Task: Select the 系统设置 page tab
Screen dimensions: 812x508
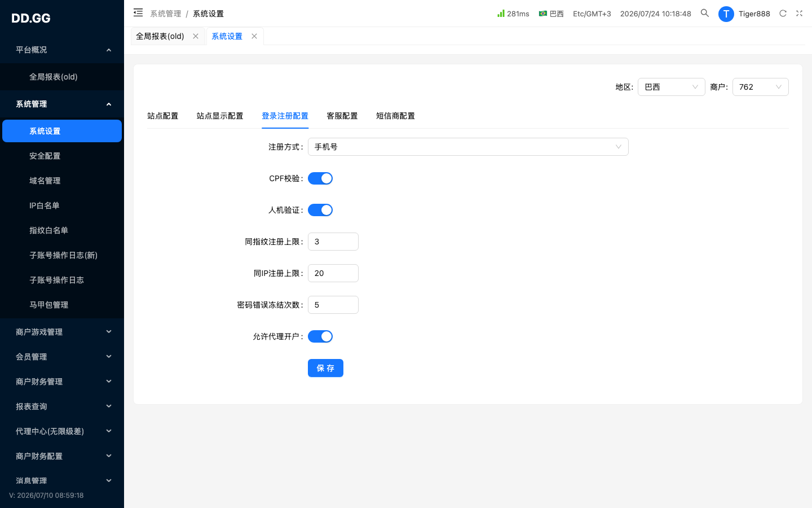Action: click(227, 36)
